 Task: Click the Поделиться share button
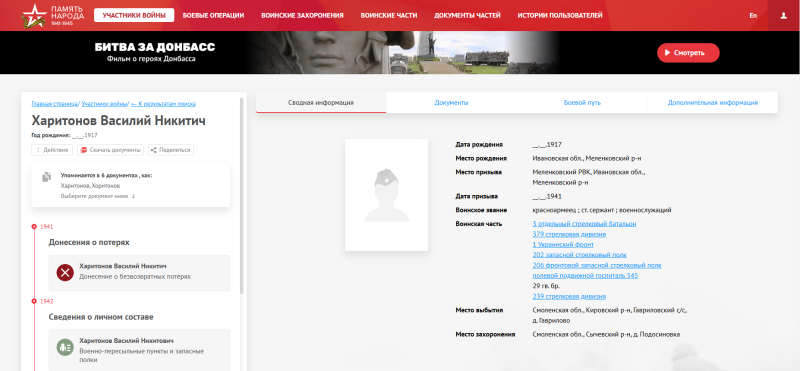click(x=171, y=150)
